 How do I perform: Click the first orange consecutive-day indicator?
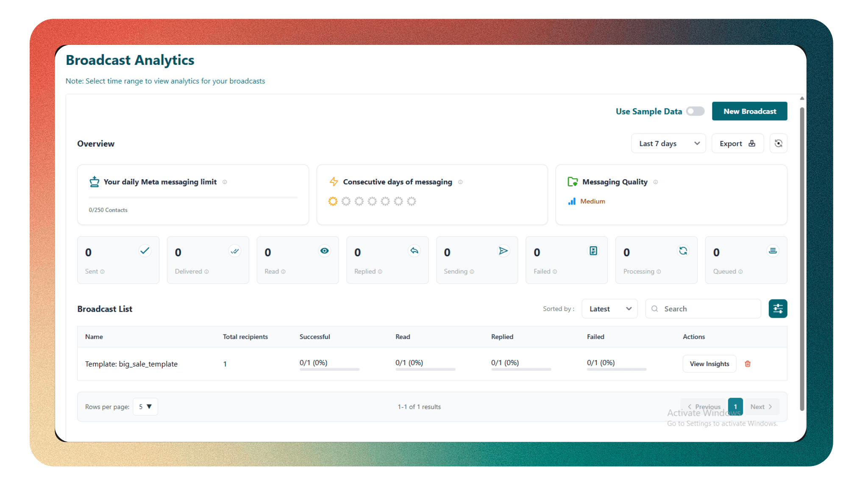click(x=333, y=201)
